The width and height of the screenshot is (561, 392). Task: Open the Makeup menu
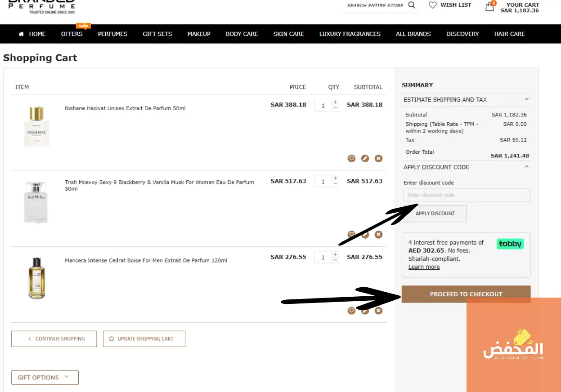tap(199, 34)
